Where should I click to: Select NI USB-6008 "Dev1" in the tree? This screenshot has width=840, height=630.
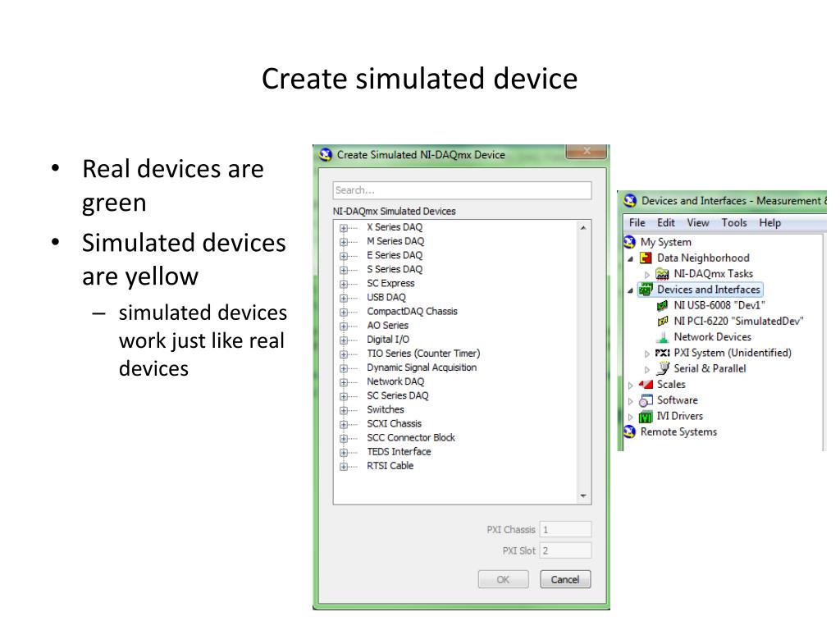pos(719,305)
